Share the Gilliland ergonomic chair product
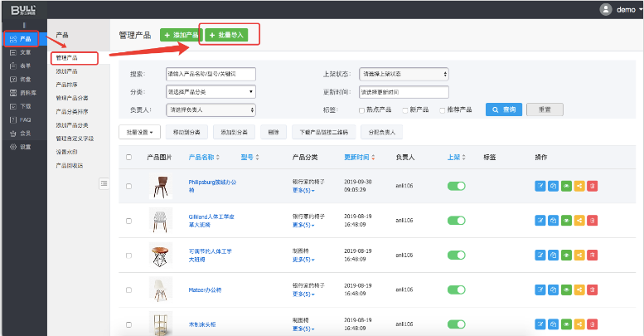The image size is (644, 336). (579, 221)
